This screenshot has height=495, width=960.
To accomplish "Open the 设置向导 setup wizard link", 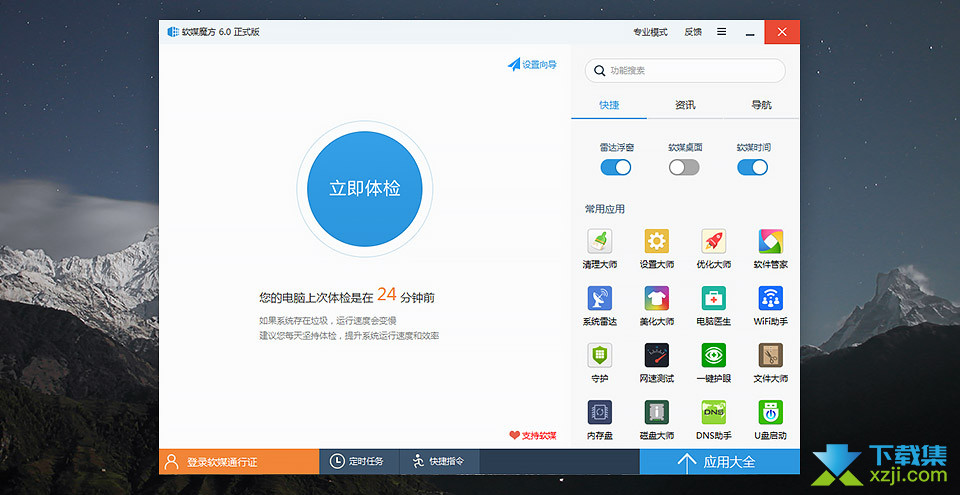I will [532, 64].
